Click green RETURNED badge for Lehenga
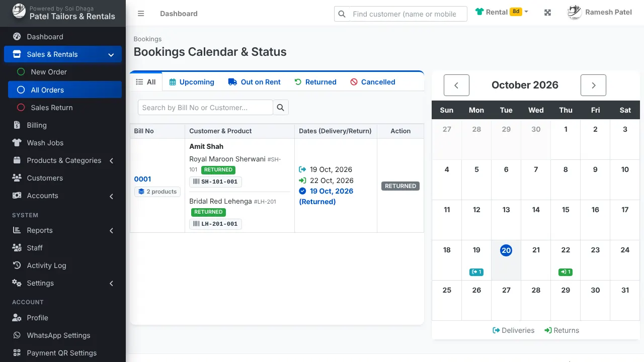 click(208, 212)
